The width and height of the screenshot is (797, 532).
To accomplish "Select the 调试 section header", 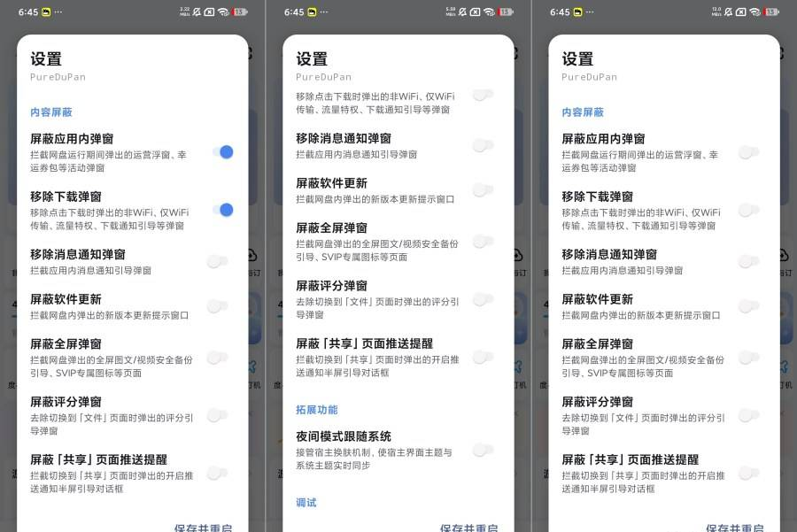I will point(306,503).
